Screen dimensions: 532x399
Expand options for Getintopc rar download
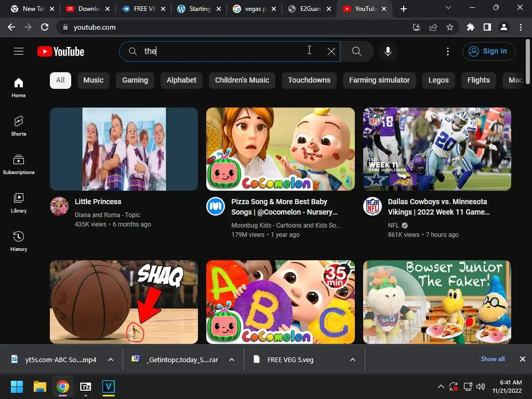[232, 360]
